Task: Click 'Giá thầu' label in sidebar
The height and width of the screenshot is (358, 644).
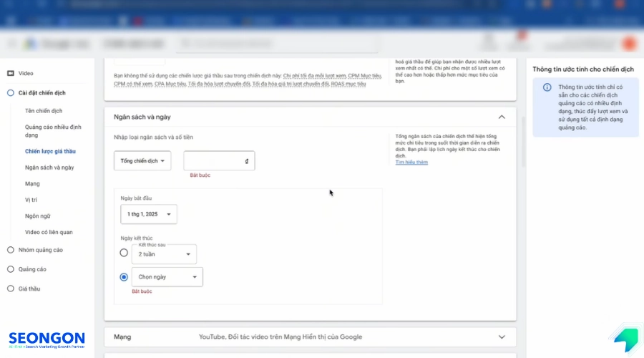Action: [29, 289]
